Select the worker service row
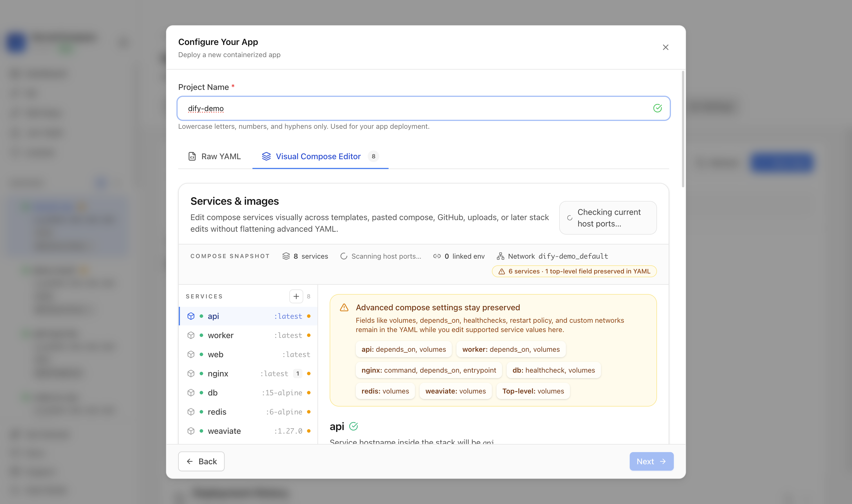 point(248,335)
